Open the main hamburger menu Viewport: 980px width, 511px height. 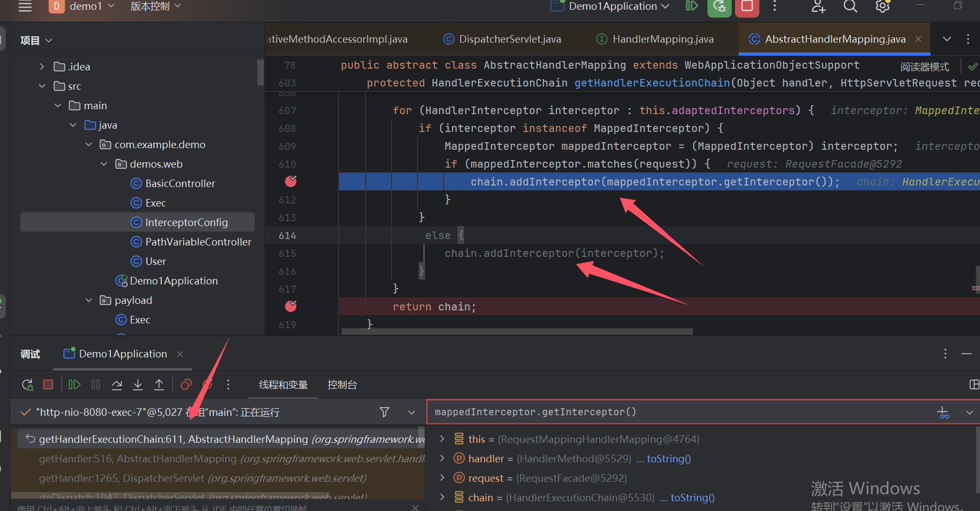tap(25, 6)
